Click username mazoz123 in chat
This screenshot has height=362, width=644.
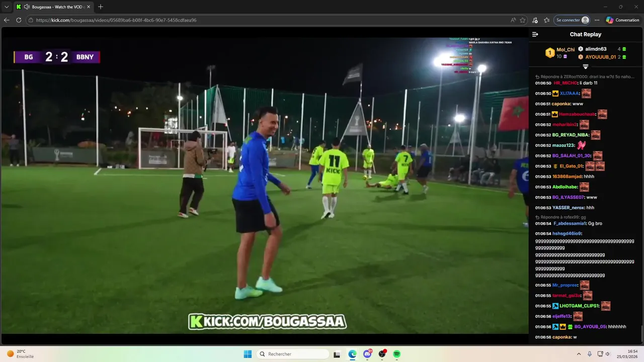click(x=563, y=145)
